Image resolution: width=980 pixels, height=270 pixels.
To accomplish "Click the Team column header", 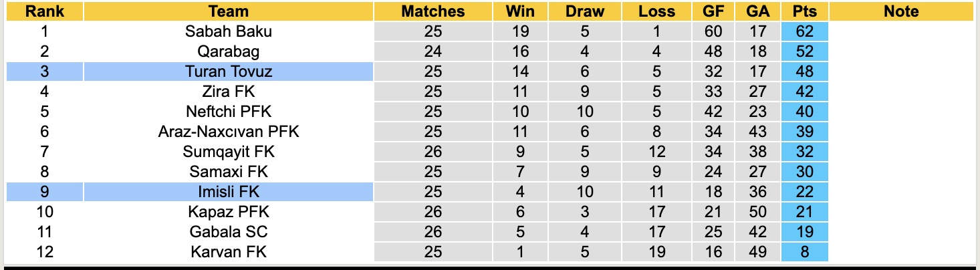I will [229, 11].
